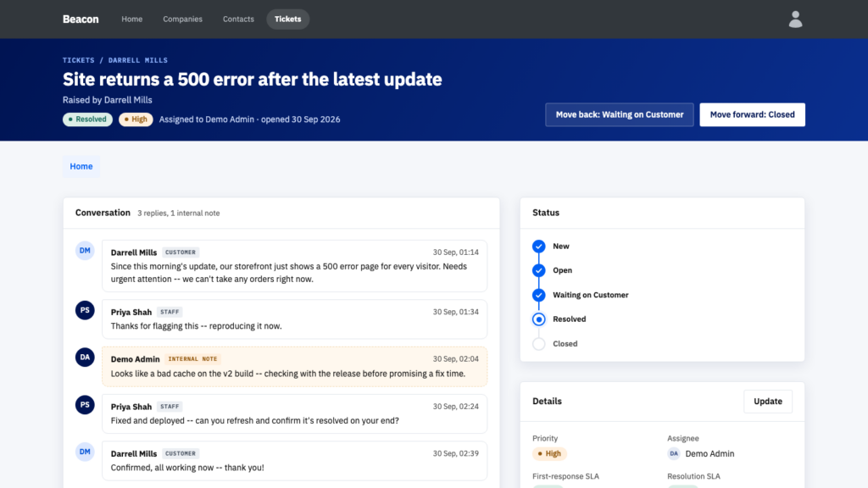Click Move back: Waiting on Customer
This screenshot has width=868, height=488.
pos(620,114)
